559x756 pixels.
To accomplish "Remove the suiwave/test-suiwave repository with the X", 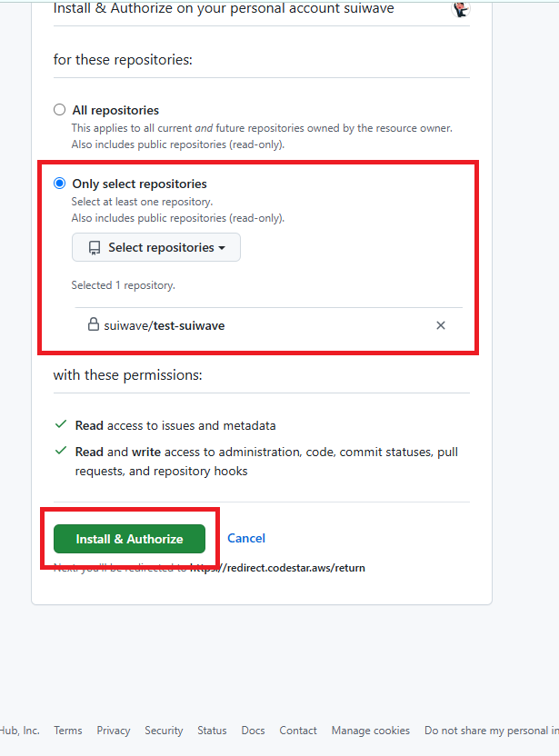I will click(441, 324).
